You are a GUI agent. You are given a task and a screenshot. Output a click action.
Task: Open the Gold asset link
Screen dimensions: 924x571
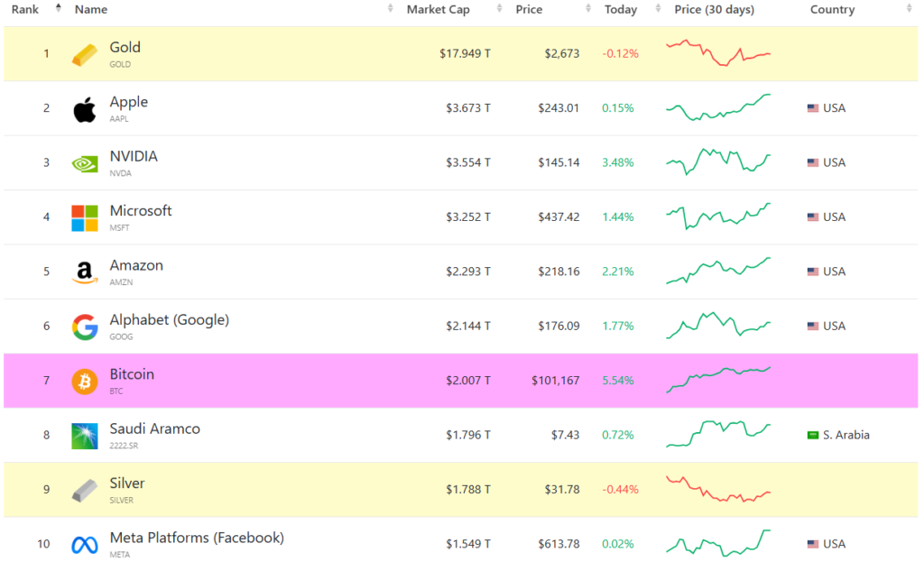click(x=125, y=47)
